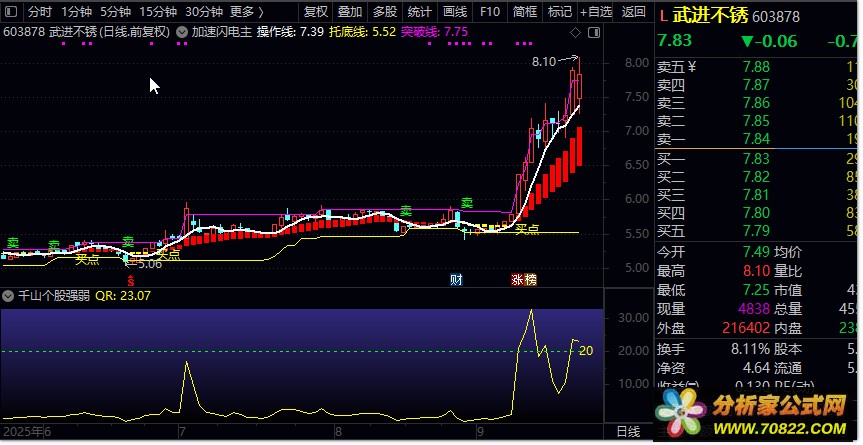The height and width of the screenshot is (445, 863).
Task: Click the QR: 23.07 indicator value
Action: [x=123, y=296]
